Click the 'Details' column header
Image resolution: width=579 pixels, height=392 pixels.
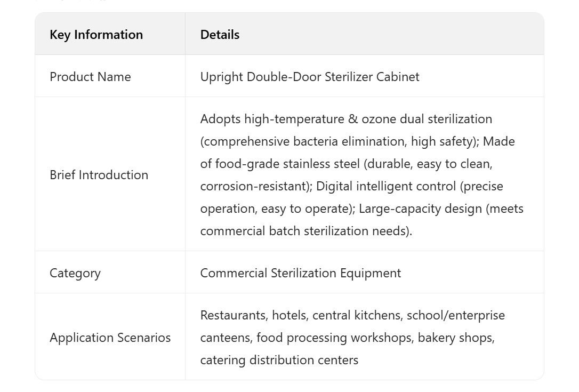[220, 35]
